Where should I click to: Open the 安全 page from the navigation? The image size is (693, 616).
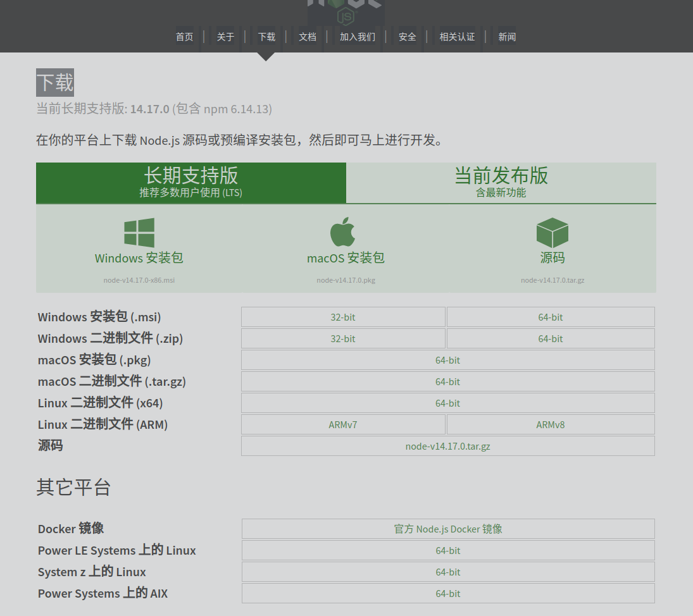(x=407, y=37)
